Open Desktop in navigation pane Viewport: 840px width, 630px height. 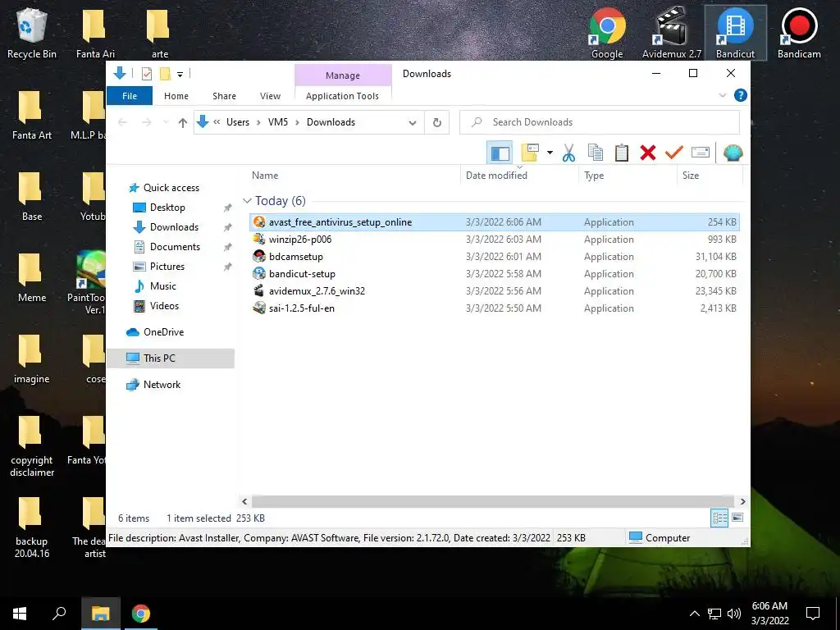167,208
